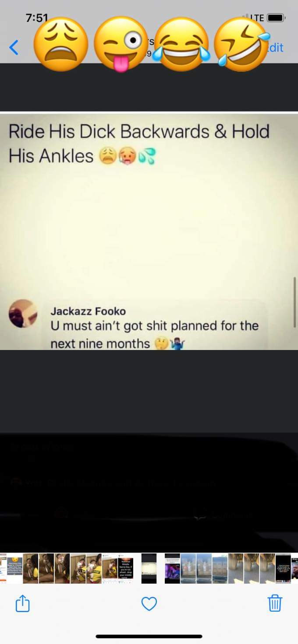The height and width of the screenshot is (644, 298).
Task: Open the share sheet icon
Action: [x=22, y=604]
